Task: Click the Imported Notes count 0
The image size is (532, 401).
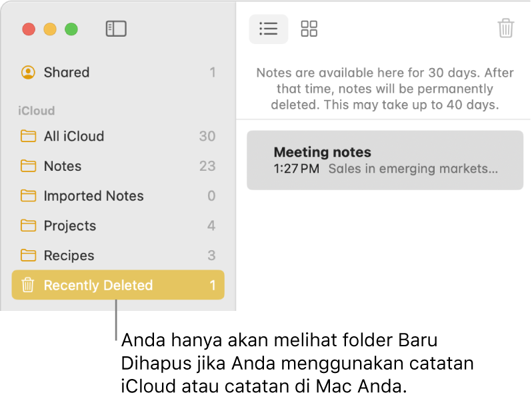Action: [211, 196]
